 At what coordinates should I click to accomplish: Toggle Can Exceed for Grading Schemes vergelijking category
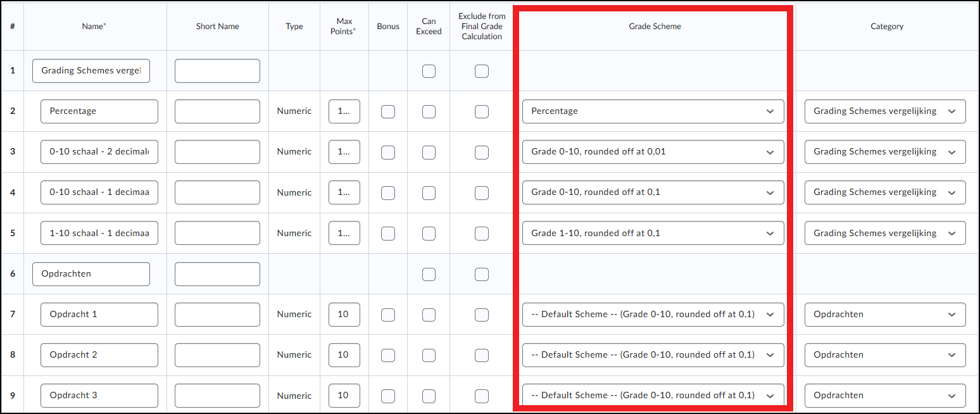(429, 71)
